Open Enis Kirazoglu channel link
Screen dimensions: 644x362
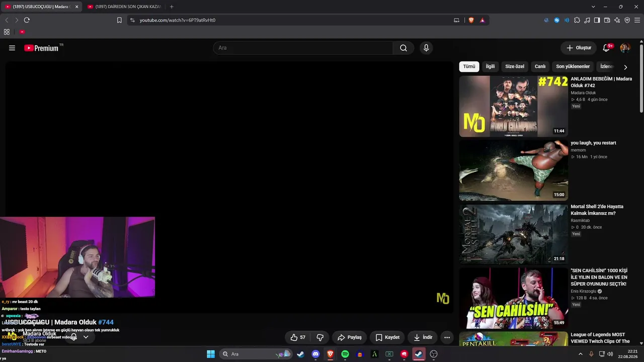584,291
